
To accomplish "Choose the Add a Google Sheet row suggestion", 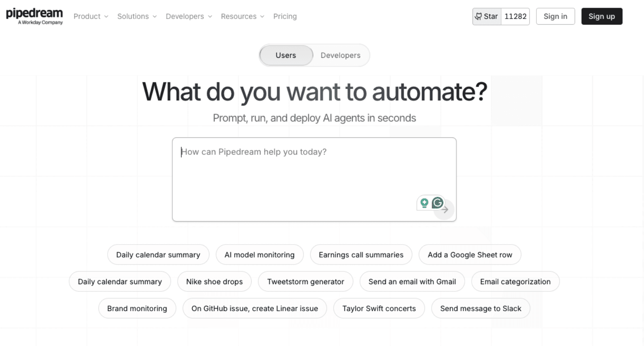I will tap(470, 255).
